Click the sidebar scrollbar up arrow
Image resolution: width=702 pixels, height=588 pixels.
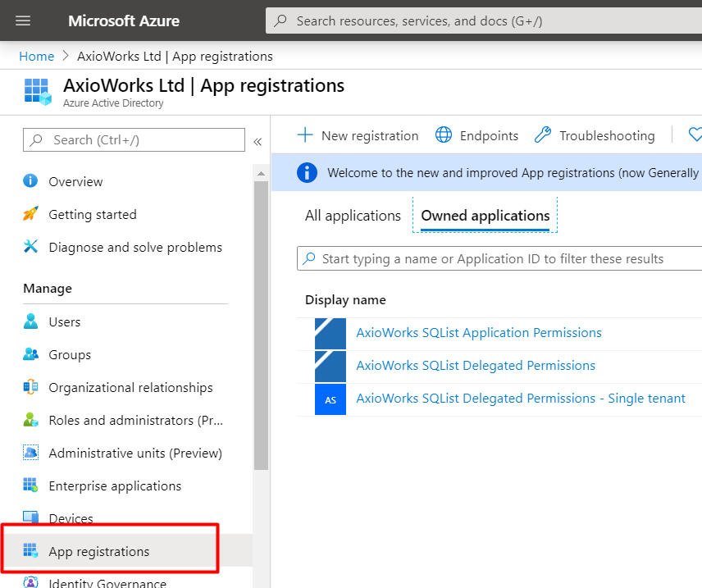[x=261, y=173]
